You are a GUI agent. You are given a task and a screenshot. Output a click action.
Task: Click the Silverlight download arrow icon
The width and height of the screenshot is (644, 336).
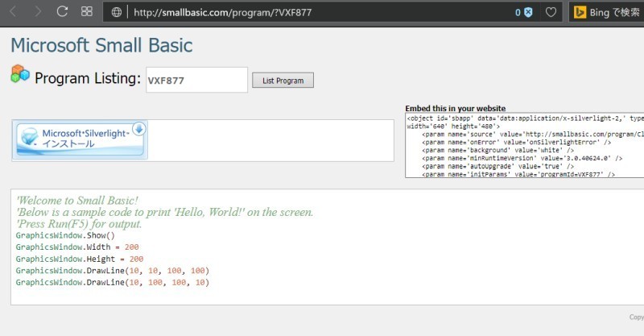coord(139,129)
